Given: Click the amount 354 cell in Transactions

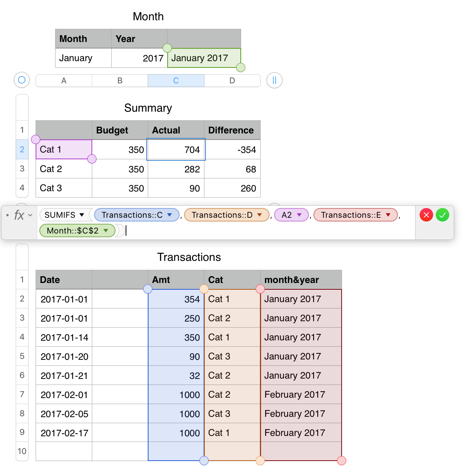Looking at the screenshot, I should coord(176,299).
